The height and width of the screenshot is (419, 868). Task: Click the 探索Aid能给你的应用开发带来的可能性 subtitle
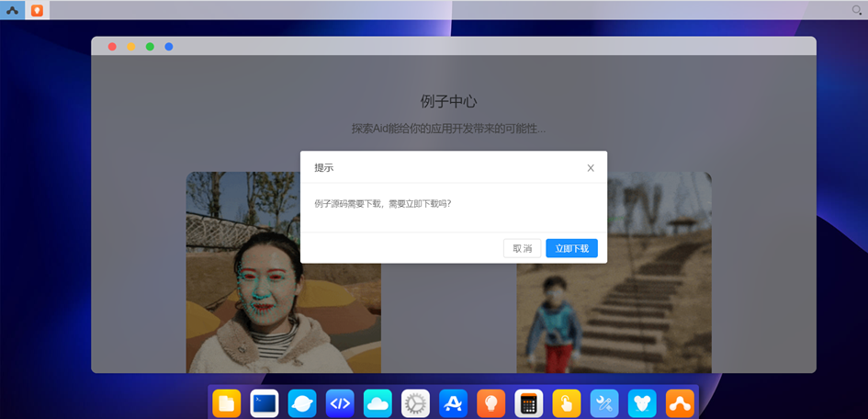coord(449,129)
